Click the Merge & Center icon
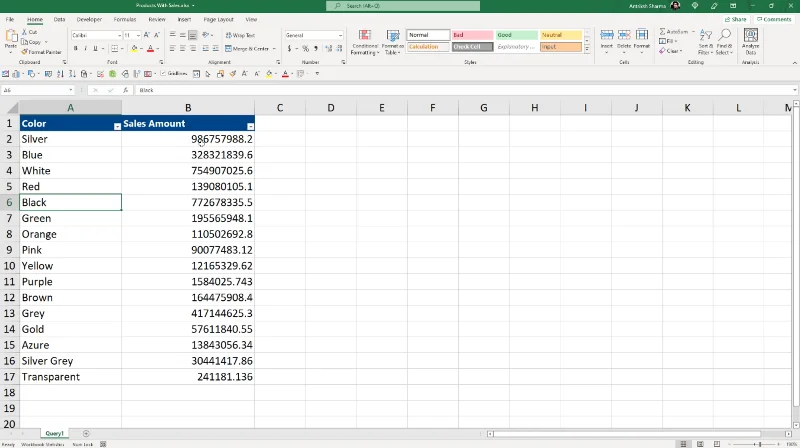800x448 pixels. point(228,48)
